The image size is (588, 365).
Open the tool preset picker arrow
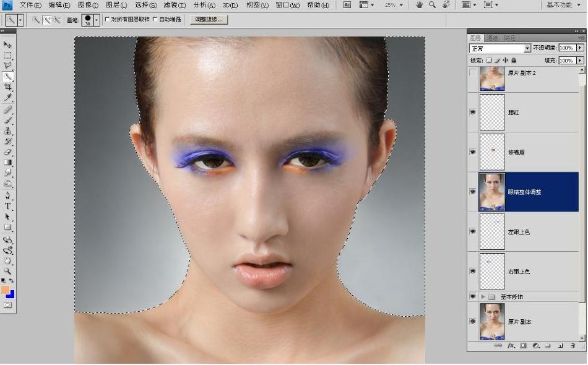click(20, 20)
